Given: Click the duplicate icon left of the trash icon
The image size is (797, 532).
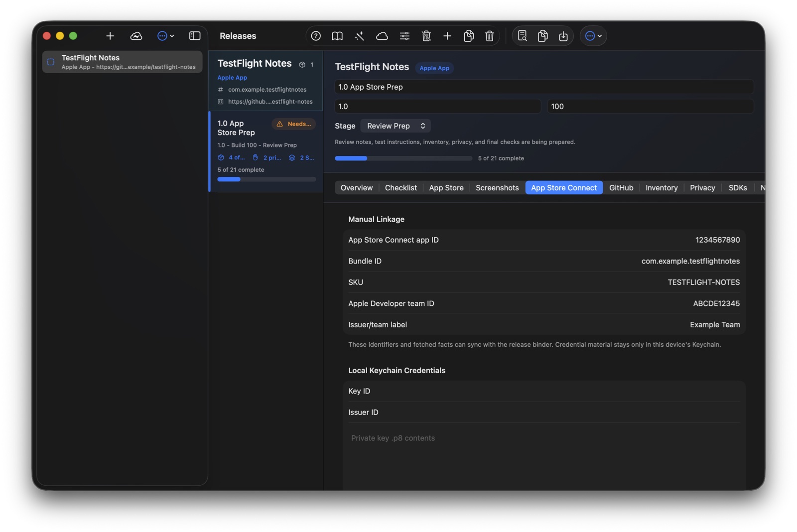Looking at the screenshot, I should 469,36.
